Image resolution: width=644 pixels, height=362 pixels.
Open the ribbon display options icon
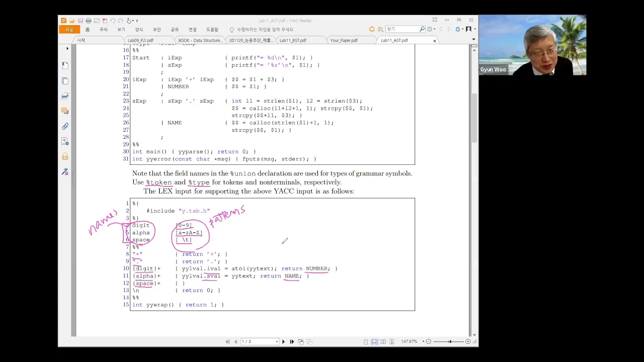[435, 20]
